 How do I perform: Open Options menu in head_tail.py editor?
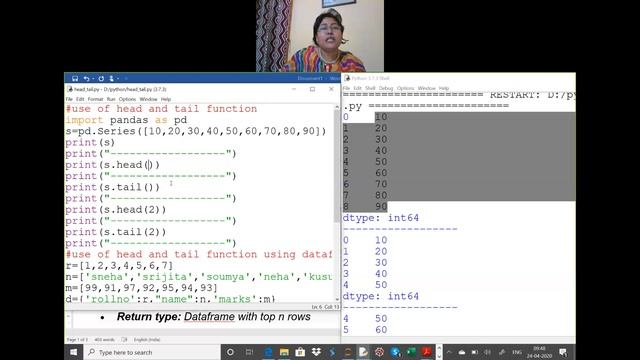pyautogui.click(x=127, y=99)
